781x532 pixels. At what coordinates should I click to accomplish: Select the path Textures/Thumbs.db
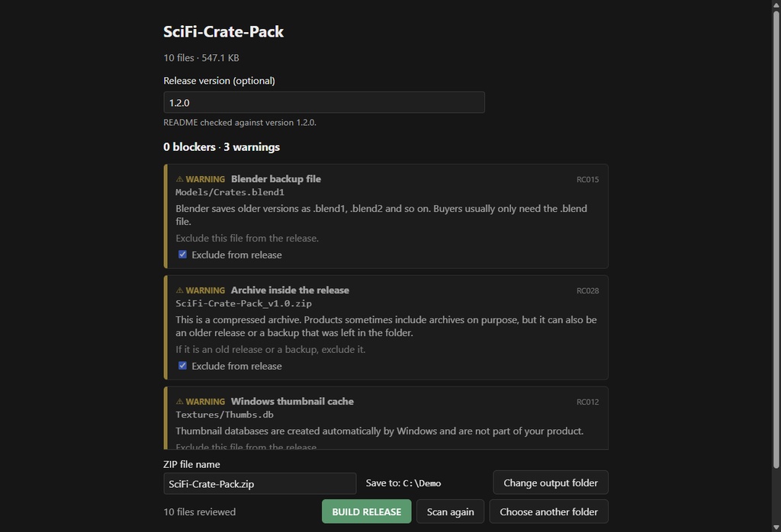pyautogui.click(x=224, y=415)
